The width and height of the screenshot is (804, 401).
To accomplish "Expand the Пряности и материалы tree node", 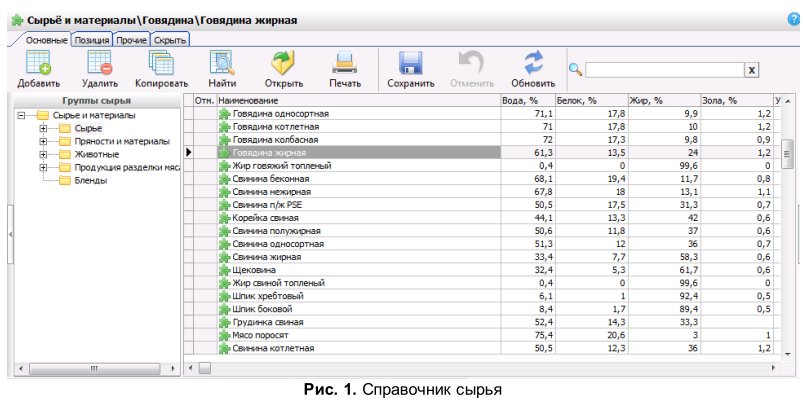I will click(43, 141).
